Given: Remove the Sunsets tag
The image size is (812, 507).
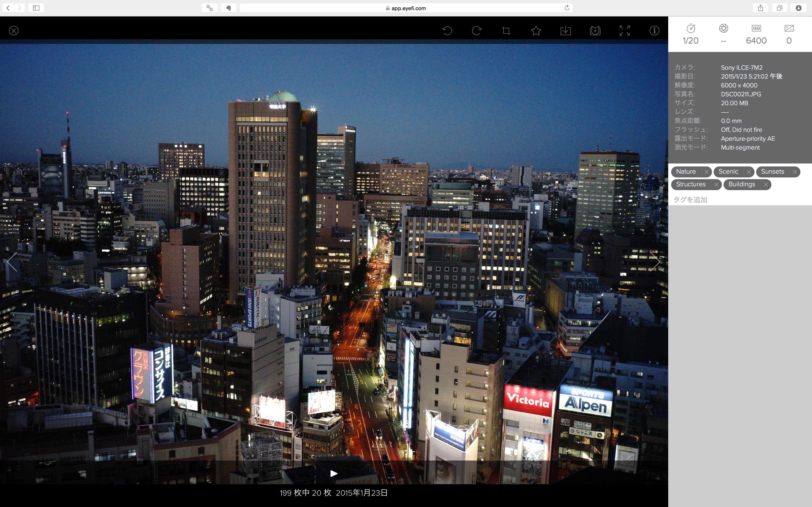Looking at the screenshot, I should click(x=794, y=172).
